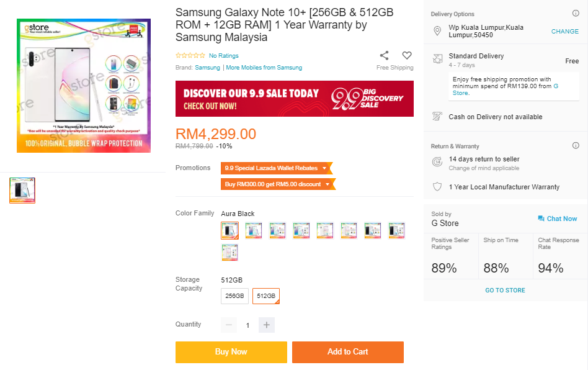Select the first Aura Black color swatch
The image size is (588, 370).
[x=229, y=230]
